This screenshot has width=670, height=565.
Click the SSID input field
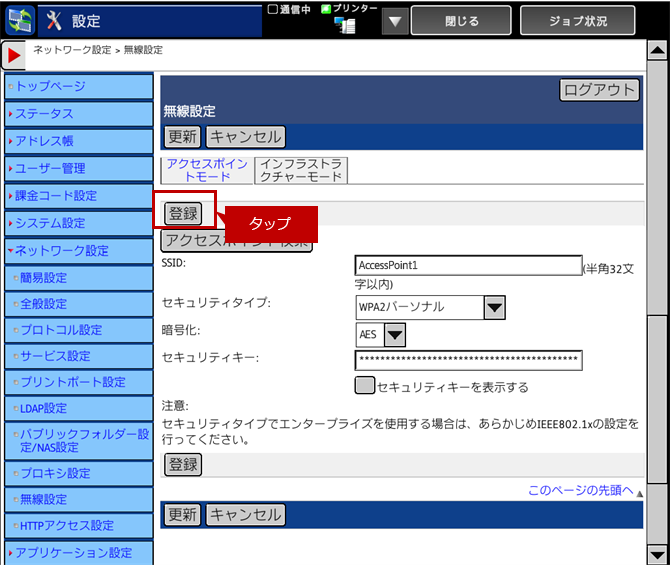(468, 266)
